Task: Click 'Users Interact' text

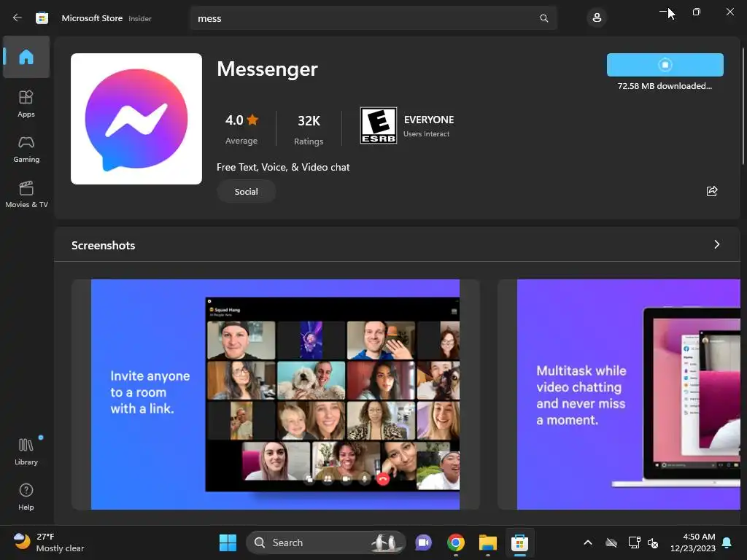Action: point(426,134)
